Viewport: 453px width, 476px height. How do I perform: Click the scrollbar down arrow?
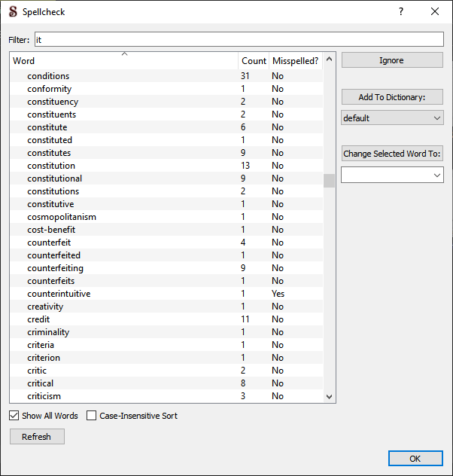pyautogui.click(x=329, y=396)
